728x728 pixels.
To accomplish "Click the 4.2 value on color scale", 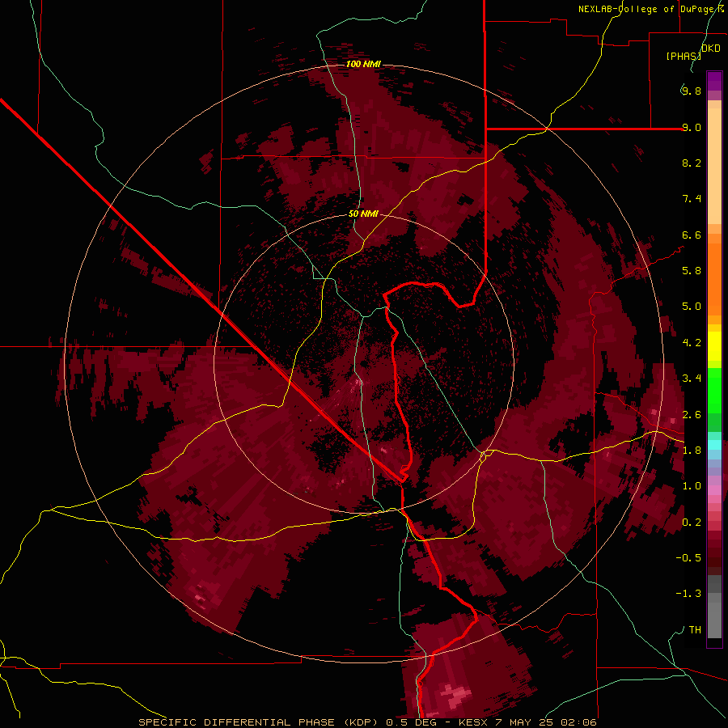I will (692, 343).
